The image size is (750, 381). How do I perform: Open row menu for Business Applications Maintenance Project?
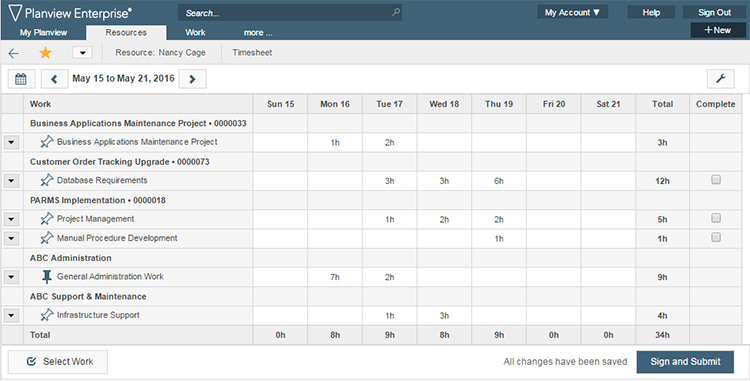pyautogui.click(x=11, y=142)
